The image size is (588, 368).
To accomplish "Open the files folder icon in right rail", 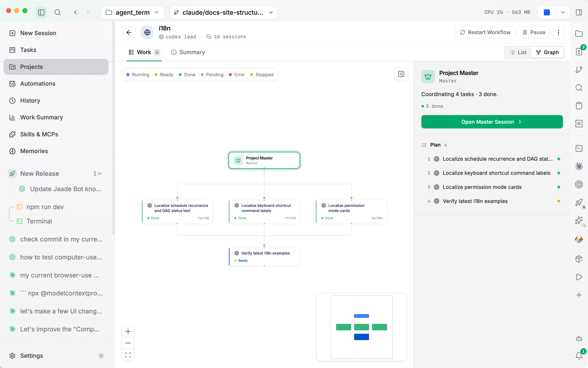I will [x=579, y=34].
